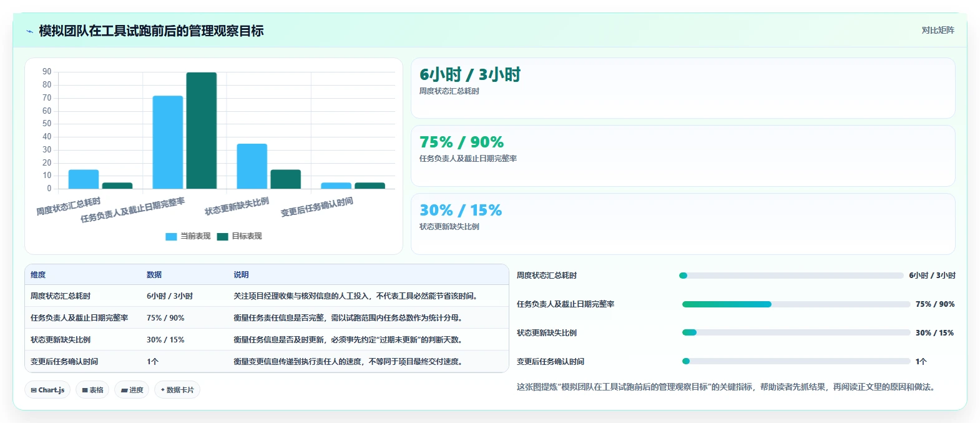The width and height of the screenshot is (980, 423).
Task: Click the 进度 tag chip
Action: pos(132,390)
